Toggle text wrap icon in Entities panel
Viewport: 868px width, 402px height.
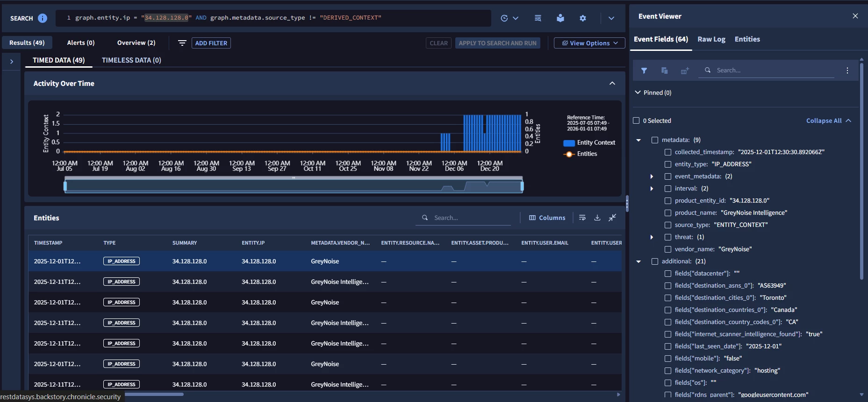pyautogui.click(x=582, y=218)
